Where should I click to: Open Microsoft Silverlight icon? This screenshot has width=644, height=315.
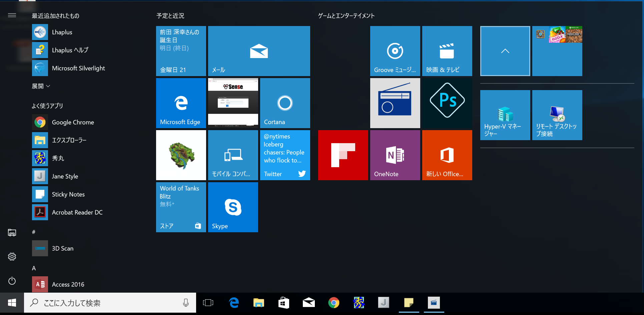[40, 68]
